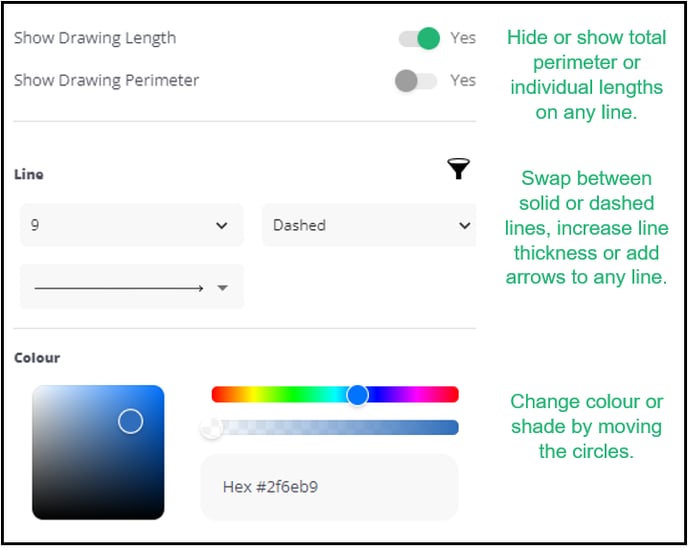Toggle Show Drawing Length switch off

(419, 38)
